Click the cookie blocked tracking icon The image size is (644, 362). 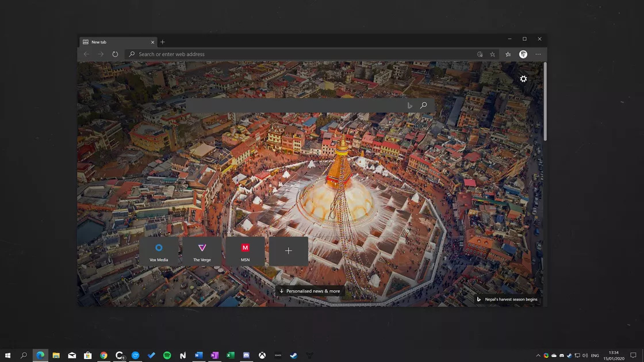480,54
